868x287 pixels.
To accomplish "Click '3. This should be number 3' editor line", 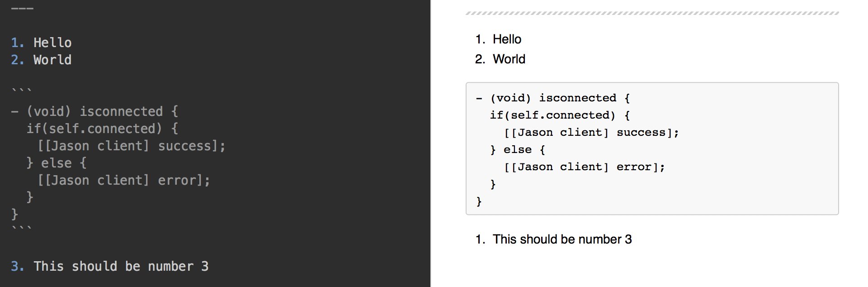I will [110, 266].
